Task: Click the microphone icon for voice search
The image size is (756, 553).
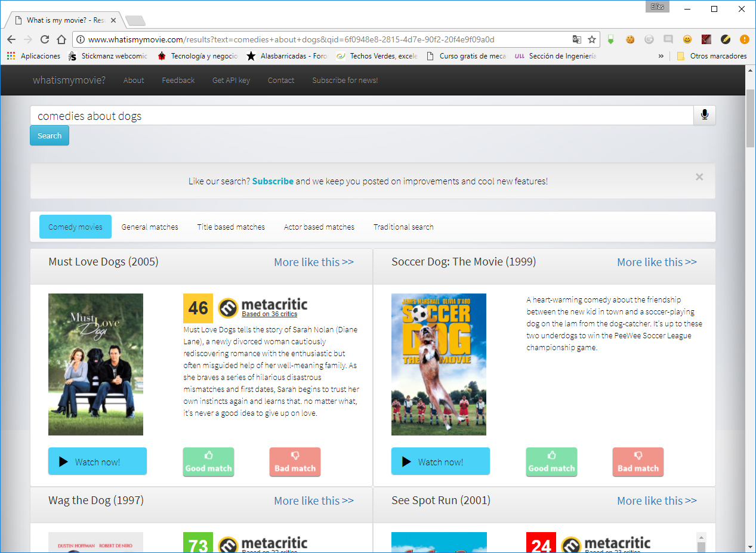Action: (x=704, y=115)
